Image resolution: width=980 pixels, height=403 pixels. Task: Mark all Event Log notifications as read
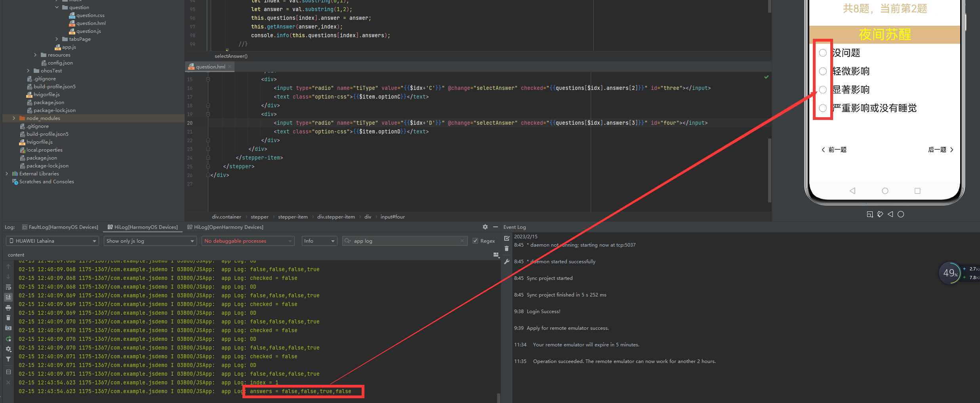507,238
